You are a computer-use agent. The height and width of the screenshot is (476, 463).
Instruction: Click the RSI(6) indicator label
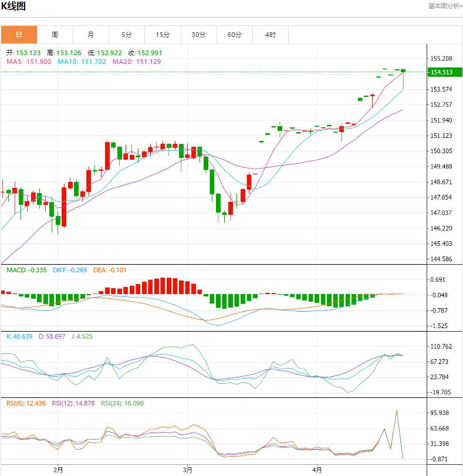coord(26,403)
